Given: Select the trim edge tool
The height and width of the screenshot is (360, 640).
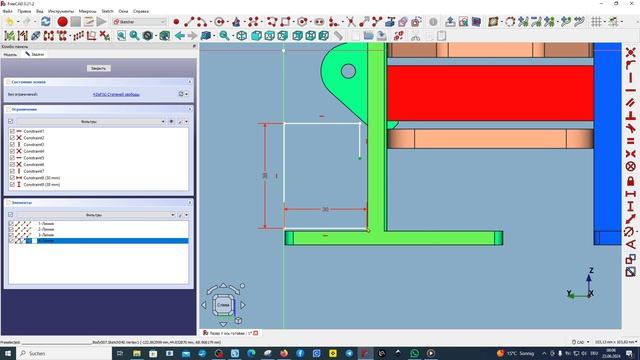Looking at the screenshot, I should tap(351, 22).
